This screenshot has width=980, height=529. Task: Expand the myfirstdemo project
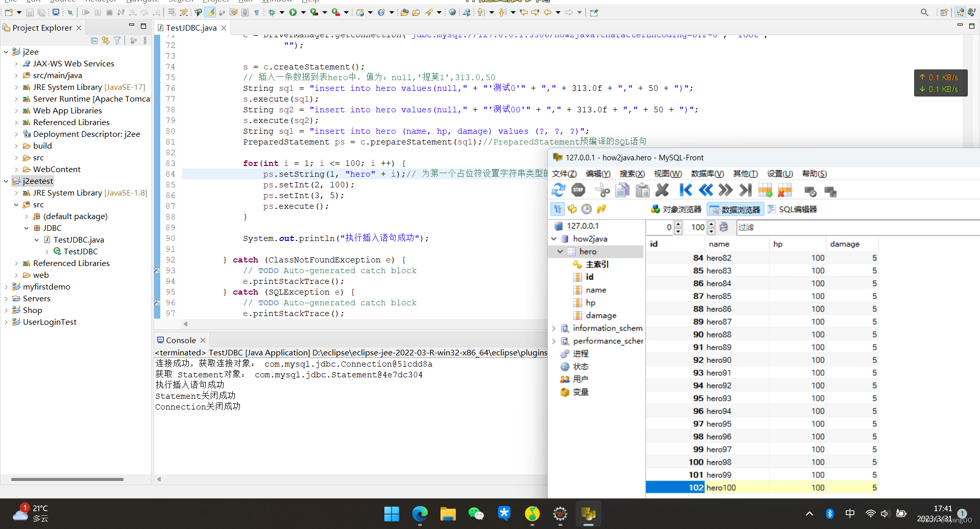6,286
